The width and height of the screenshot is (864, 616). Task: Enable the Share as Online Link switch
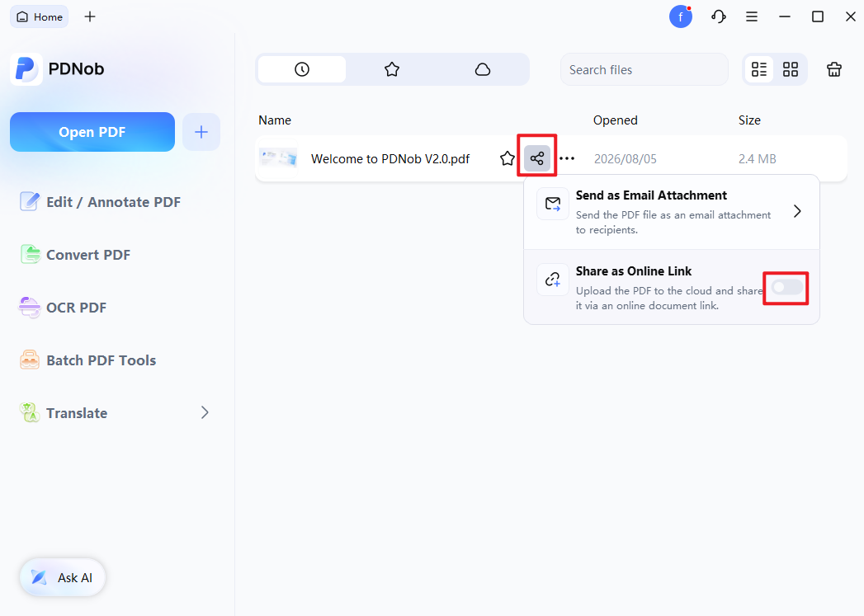[x=786, y=287]
